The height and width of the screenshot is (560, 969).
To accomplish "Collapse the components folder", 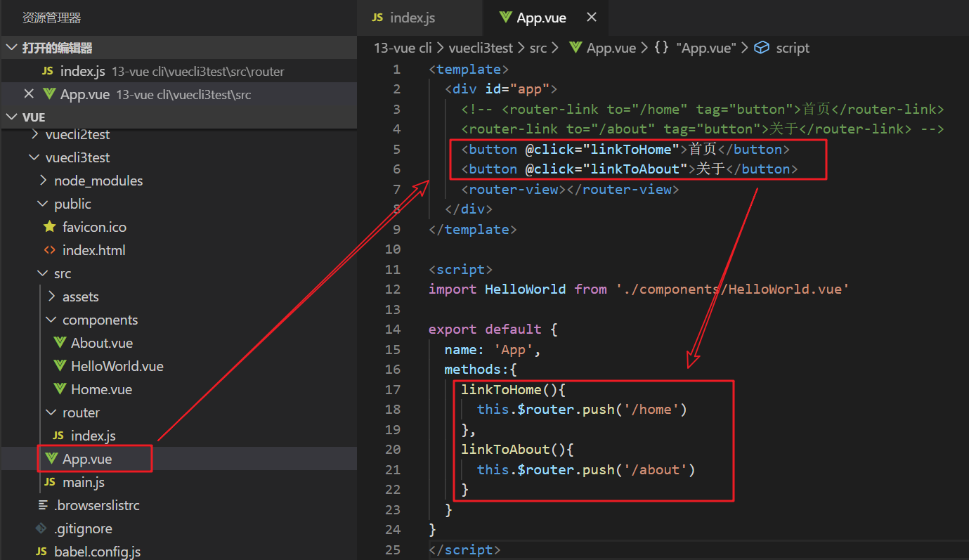I will 51,320.
